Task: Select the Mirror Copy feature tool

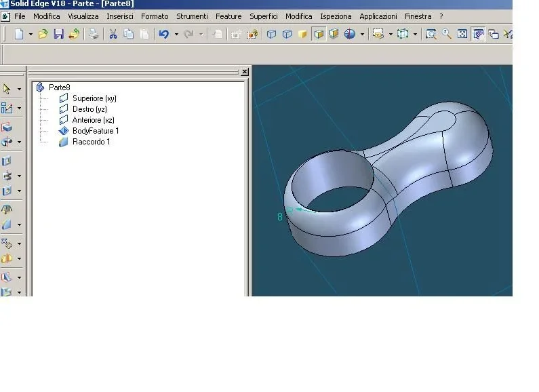Action: pyautogui.click(x=7, y=258)
